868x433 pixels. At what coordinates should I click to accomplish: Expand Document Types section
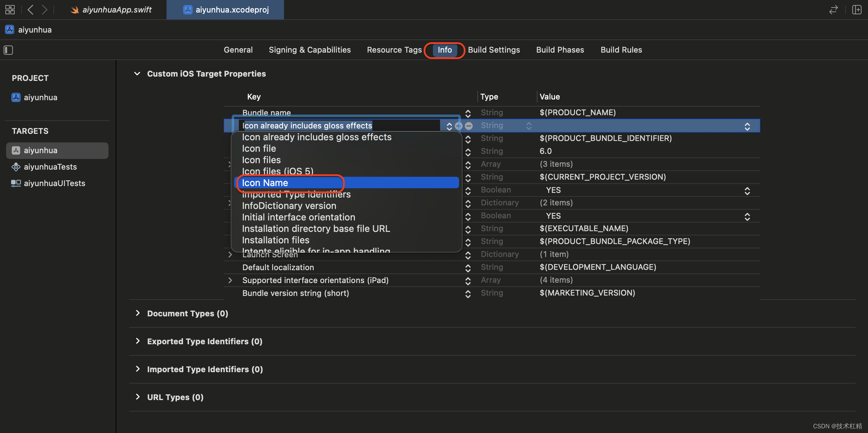coord(138,313)
